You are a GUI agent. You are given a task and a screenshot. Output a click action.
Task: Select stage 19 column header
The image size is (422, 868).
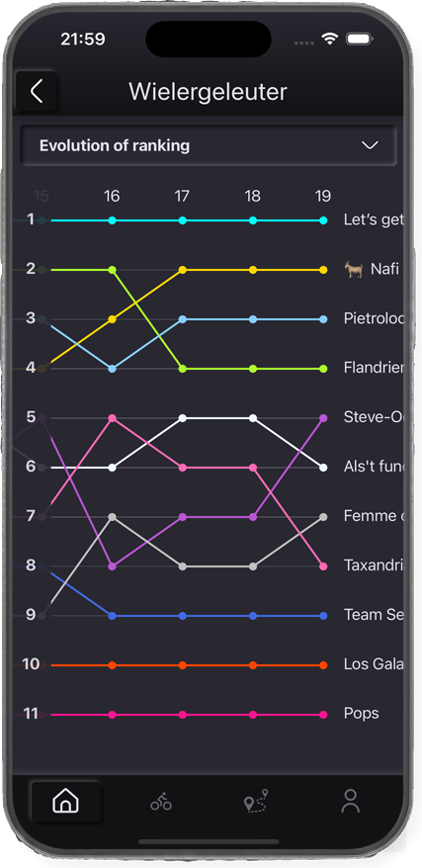(323, 196)
